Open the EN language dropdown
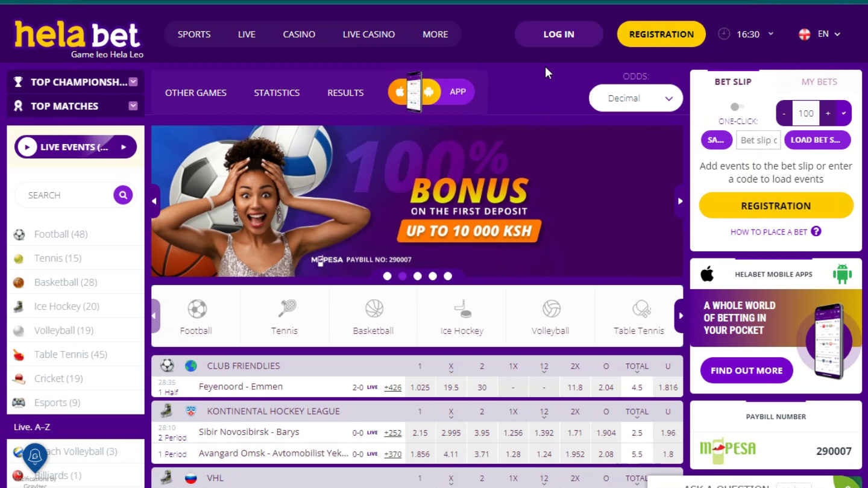The height and width of the screenshot is (488, 868). 820,34
